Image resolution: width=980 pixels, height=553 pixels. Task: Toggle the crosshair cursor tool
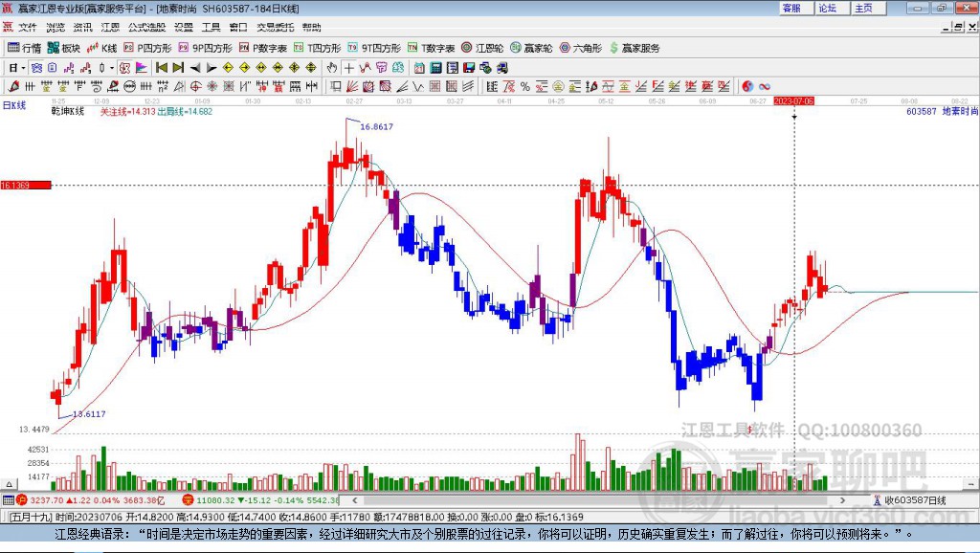[348, 68]
